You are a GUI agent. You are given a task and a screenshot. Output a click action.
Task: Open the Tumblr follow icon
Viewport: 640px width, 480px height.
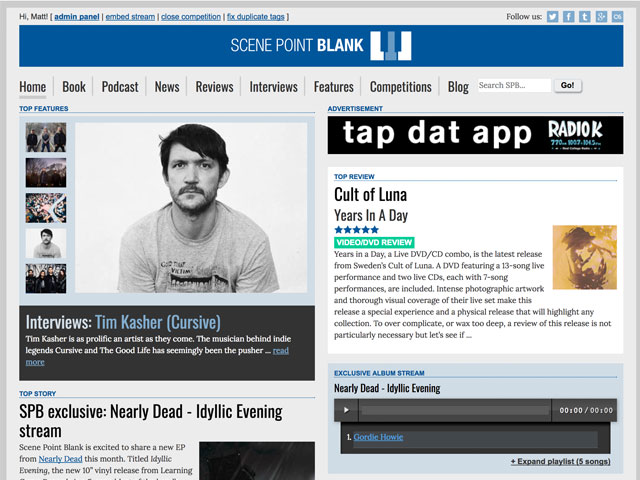pyautogui.click(x=585, y=17)
